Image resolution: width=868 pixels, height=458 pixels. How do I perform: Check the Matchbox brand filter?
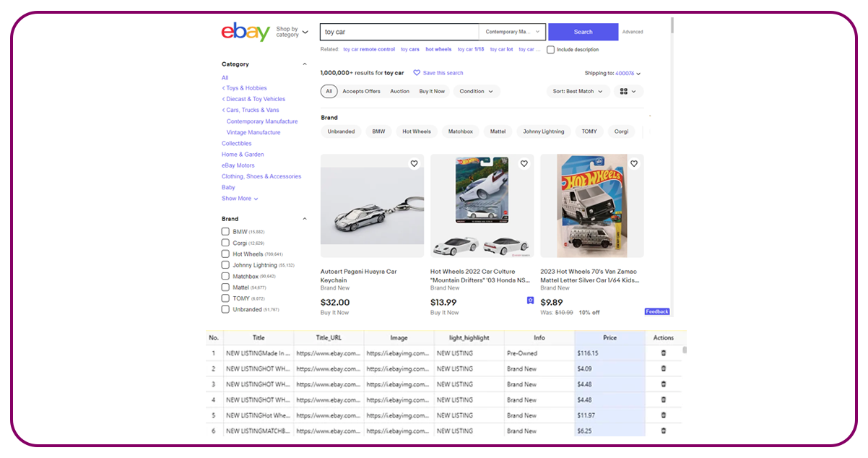tap(225, 276)
